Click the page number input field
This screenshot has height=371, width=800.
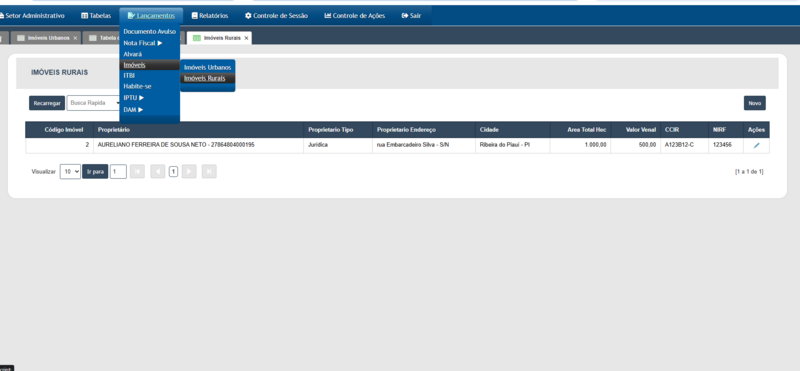(x=118, y=172)
